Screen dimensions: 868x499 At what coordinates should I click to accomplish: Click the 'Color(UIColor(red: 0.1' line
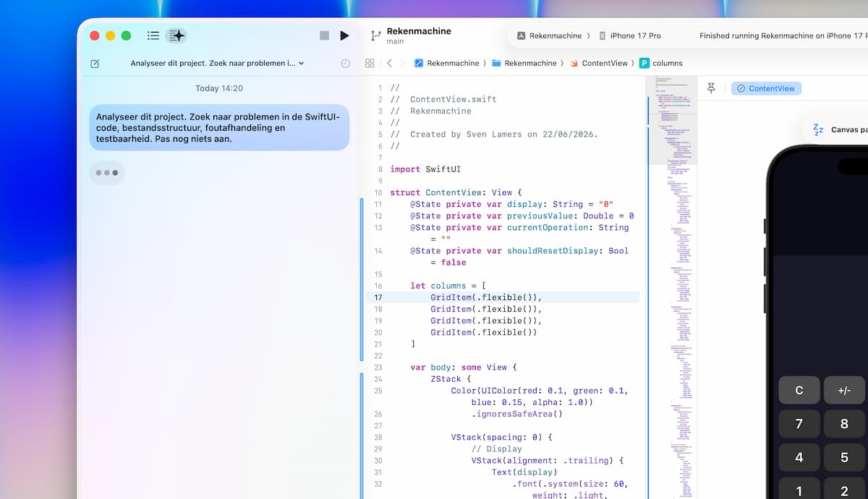click(540, 391)
